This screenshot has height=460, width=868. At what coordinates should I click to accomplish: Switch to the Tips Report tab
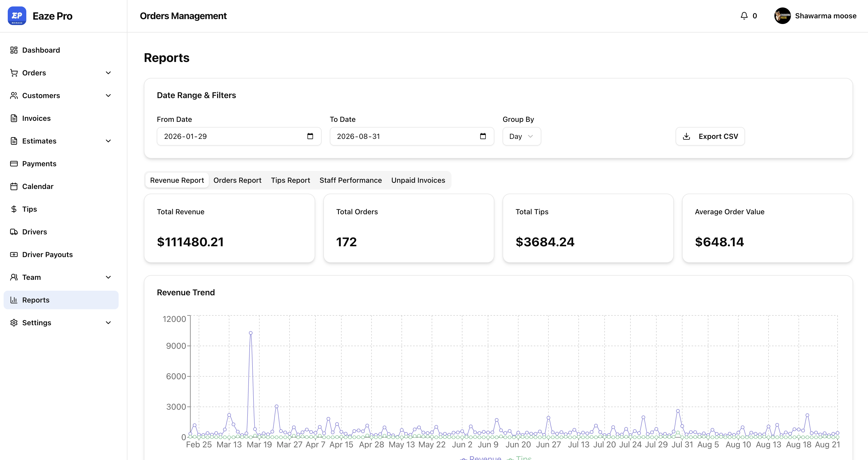coord(290,180)
